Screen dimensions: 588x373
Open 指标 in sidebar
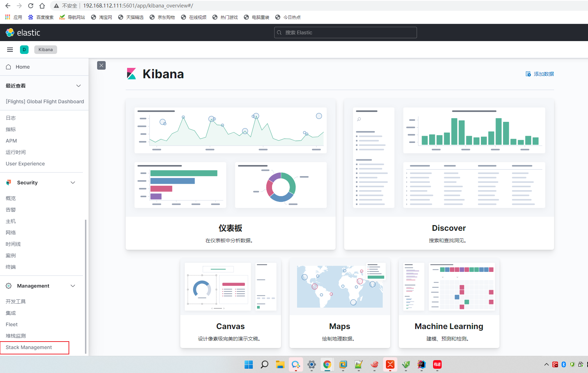click(x=11, y=129)
